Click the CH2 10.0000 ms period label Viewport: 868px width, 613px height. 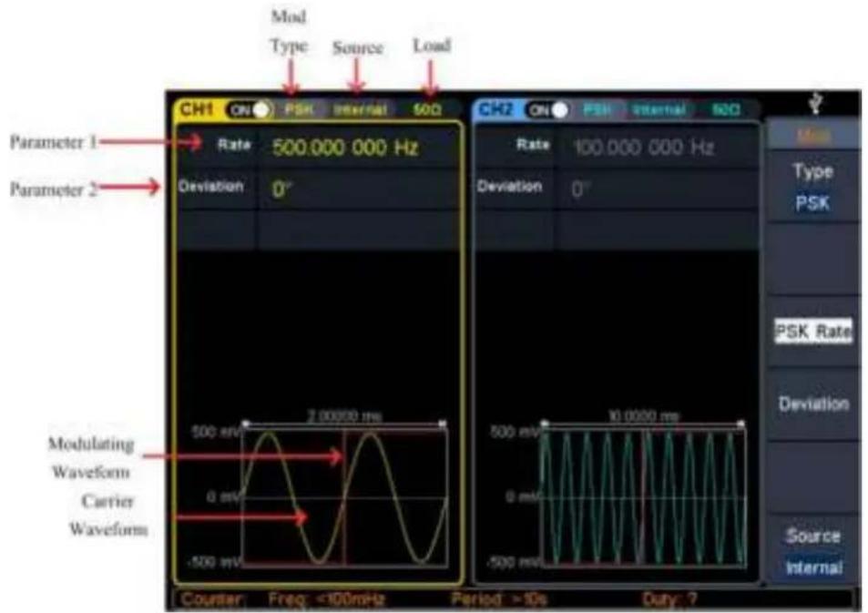(x=644, y=416)
